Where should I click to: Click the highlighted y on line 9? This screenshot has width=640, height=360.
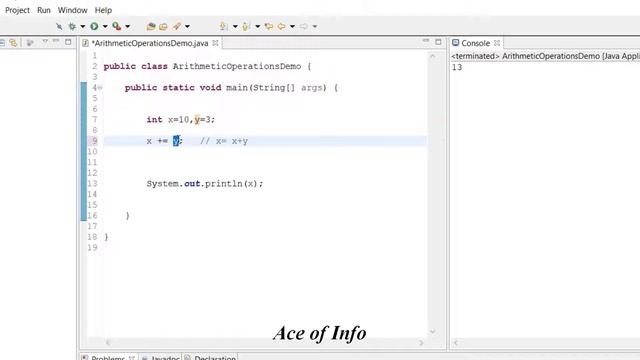point(176,141)
